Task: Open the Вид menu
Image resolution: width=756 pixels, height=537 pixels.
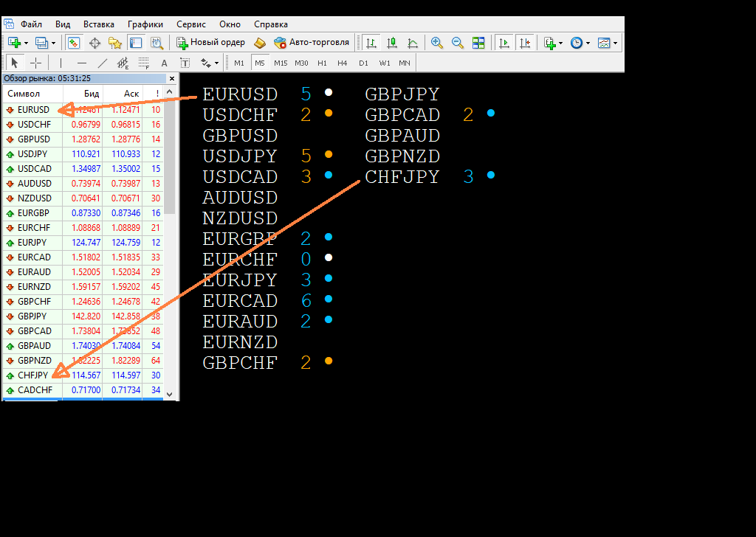Action: [x=63, y=24]
